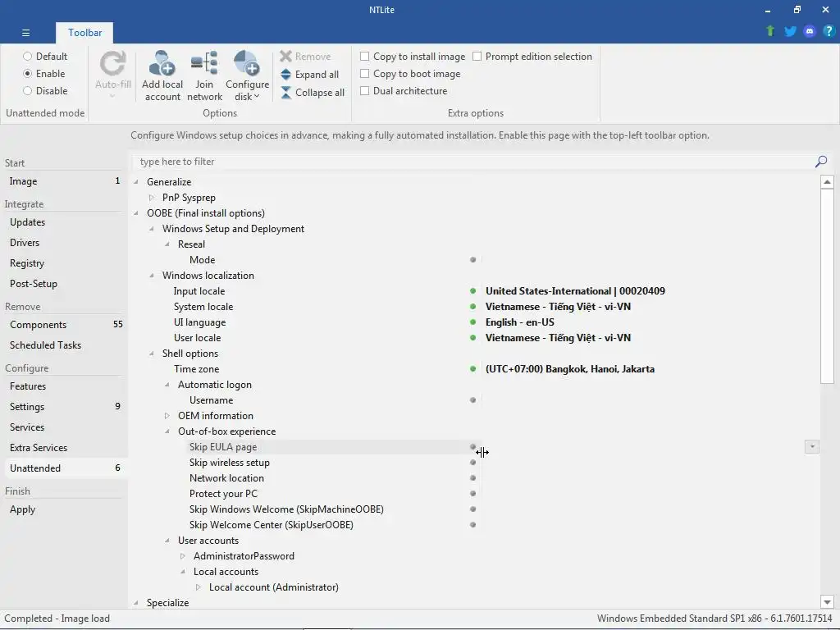The image size is (840, 630).
Task: Open the Twitter icon link
Action: [790, 31]
